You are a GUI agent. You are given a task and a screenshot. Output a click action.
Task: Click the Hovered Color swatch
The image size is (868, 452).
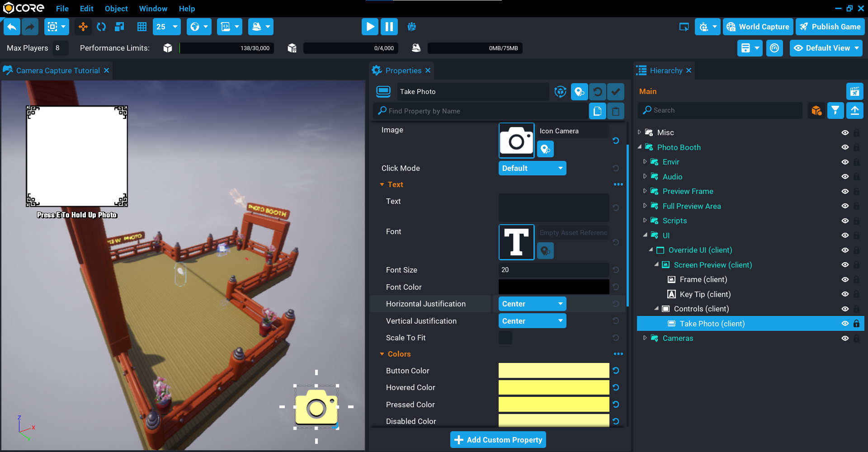pyautogui.click(x=553, y=387)
